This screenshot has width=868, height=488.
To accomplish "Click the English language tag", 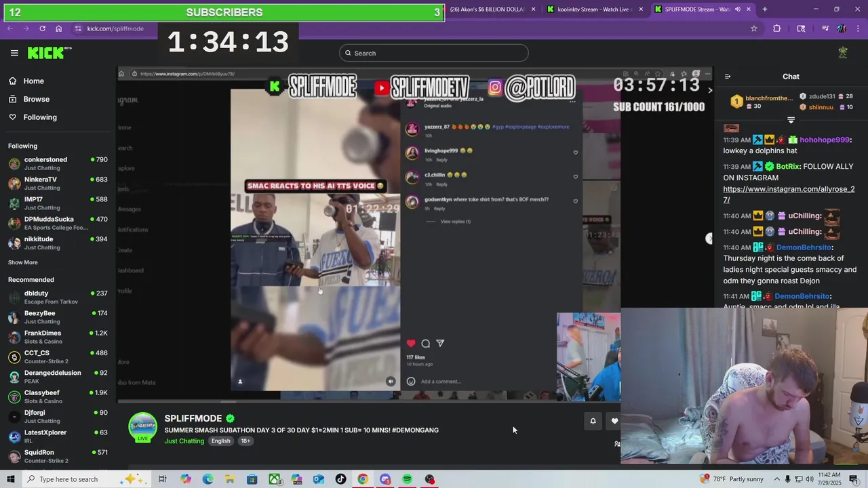I will (220, 441).
